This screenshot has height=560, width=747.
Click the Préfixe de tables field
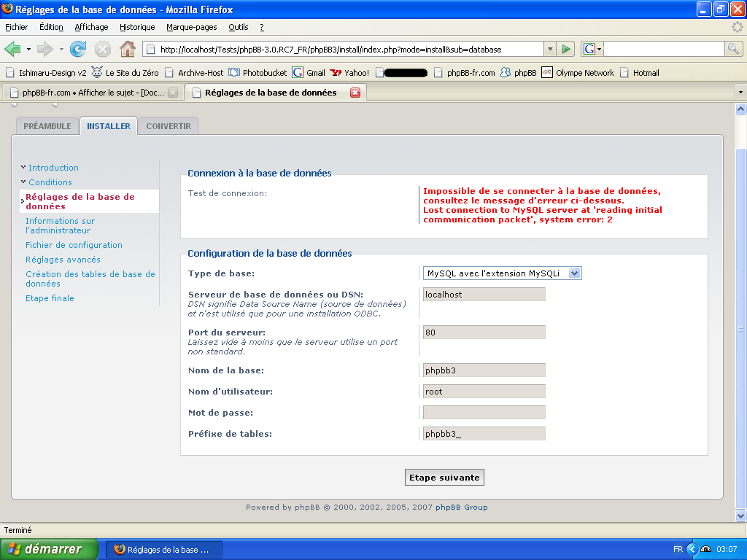(x=484, y=434)
